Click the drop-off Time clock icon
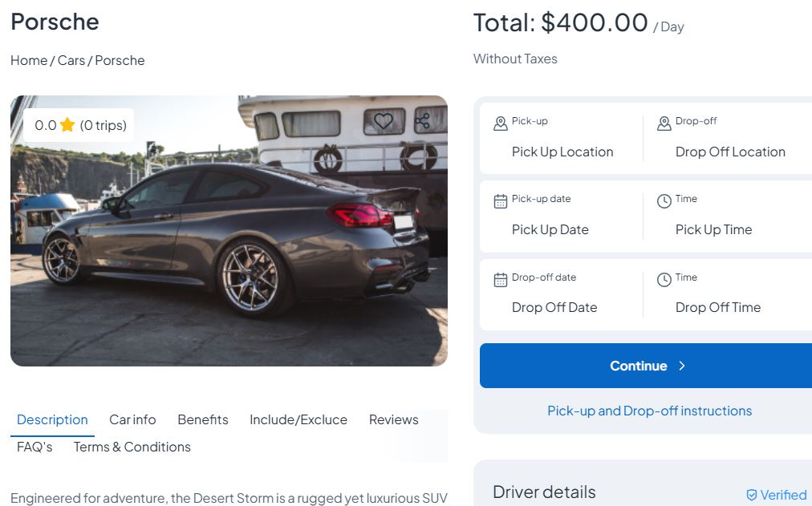 pyautogui.click(x=664, y=279)
